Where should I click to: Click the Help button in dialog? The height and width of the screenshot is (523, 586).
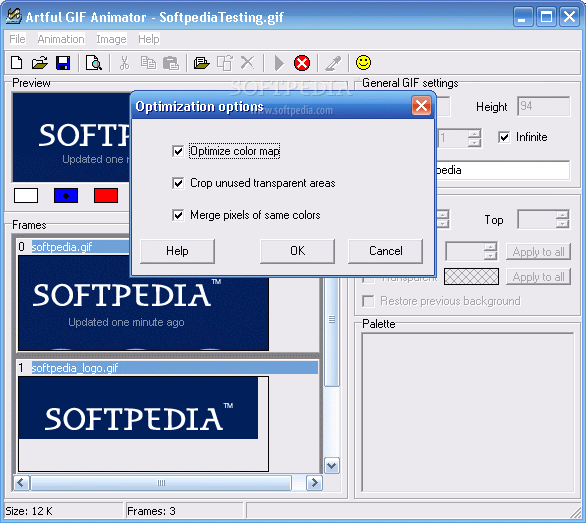(x=177, y=251)
